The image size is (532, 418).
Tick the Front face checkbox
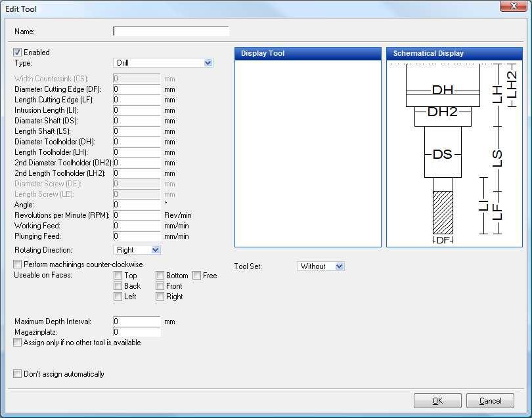[160, 286]
